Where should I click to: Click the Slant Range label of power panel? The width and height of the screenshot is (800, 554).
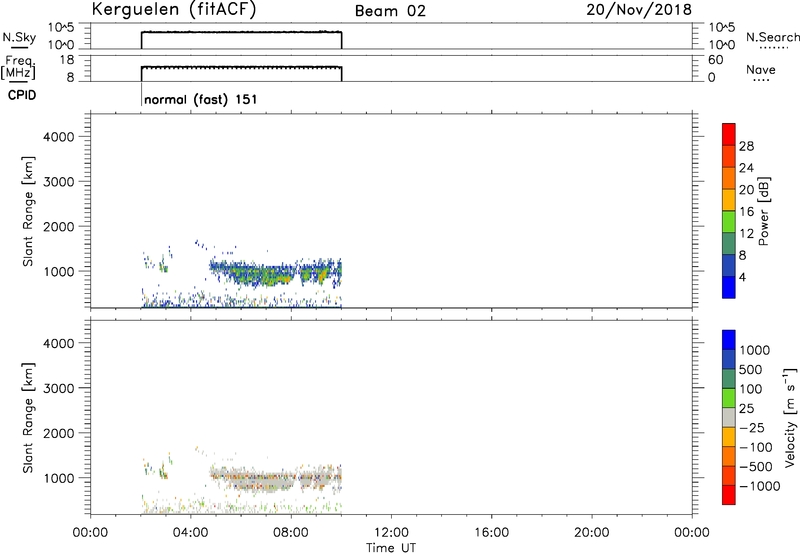point(28,211)
